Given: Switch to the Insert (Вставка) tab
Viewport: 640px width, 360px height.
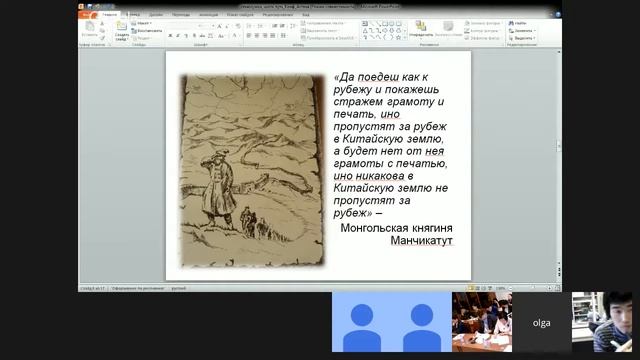Looking at the screenshot, I should [132, 14].
